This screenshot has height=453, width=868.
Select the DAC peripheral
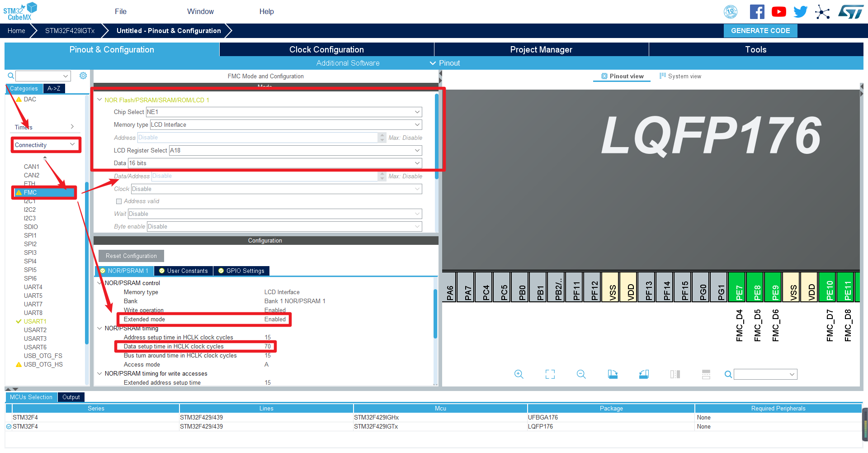click(x=30, y=99)
